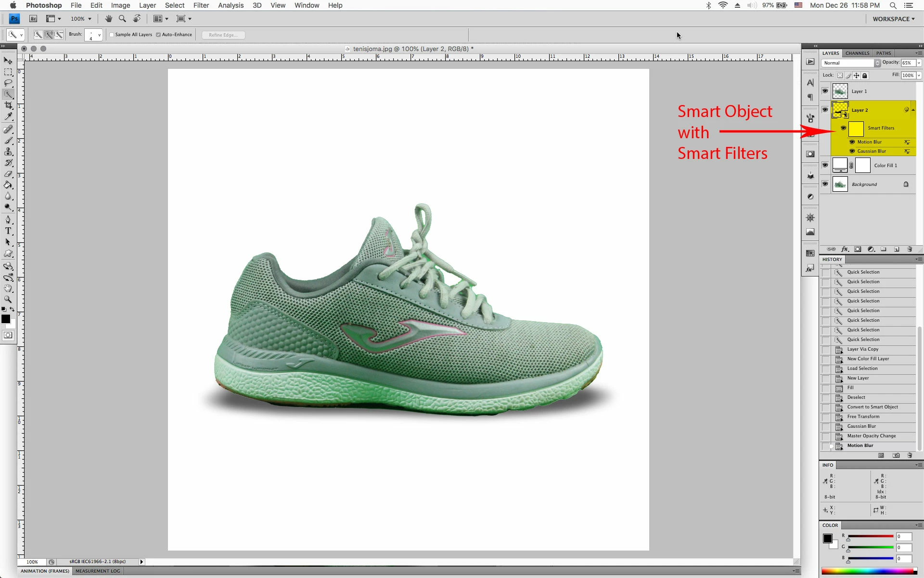This screenshot has height=578, width=924.
Task: Click the Refine Edge button
Action: tap(223, 35)
